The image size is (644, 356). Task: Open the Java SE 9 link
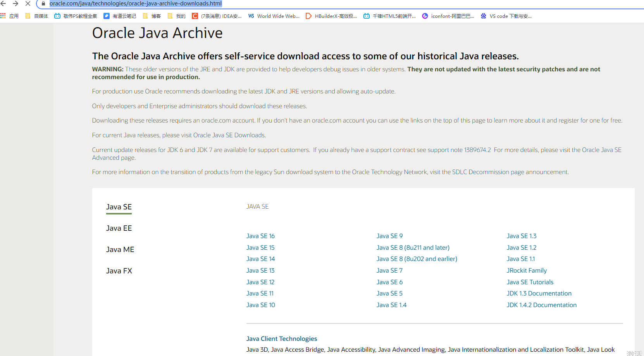click(389, 236)
